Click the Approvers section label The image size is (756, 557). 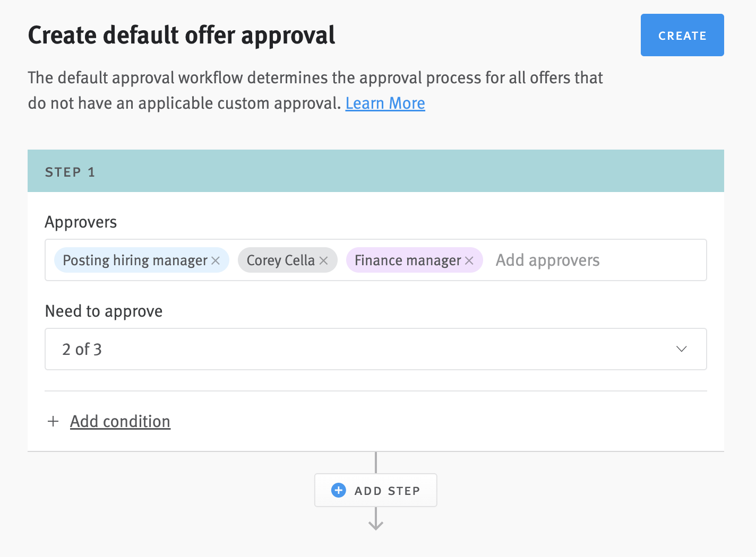pos(80,222)
